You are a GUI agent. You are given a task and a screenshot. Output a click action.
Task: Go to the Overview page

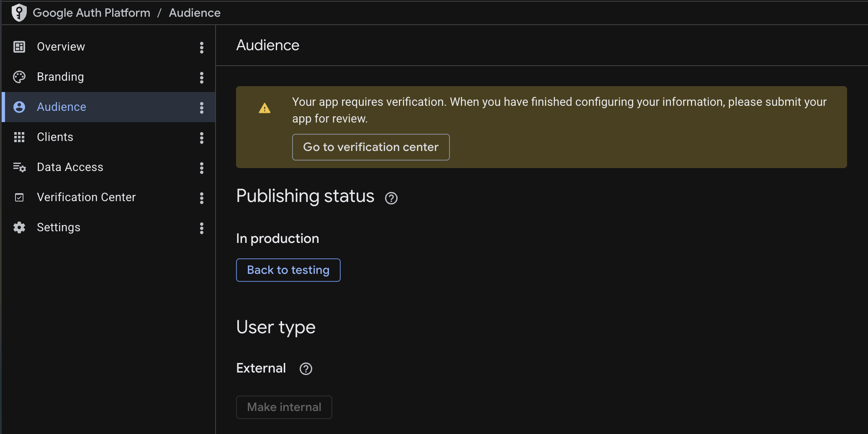point(108,47)
